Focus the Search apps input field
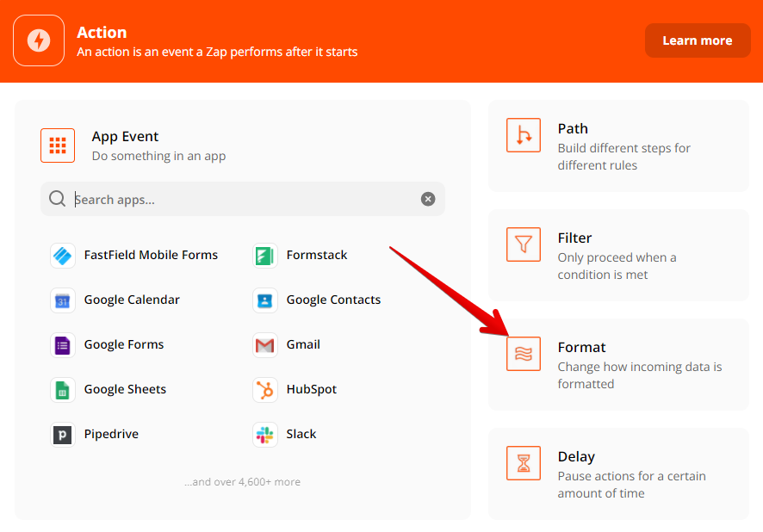The image size is (763, 532). click(243, 199)
